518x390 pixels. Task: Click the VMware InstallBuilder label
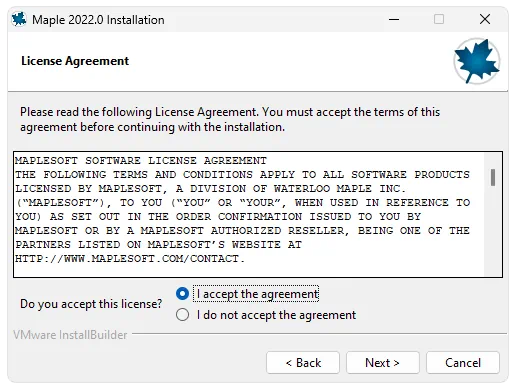click(70, 335)
